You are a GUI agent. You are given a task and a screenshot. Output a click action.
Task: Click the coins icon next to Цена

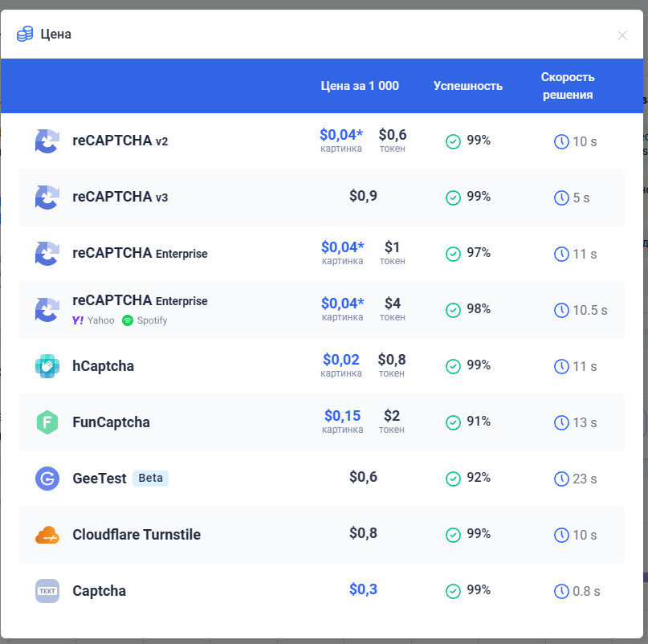coord(25,34)
